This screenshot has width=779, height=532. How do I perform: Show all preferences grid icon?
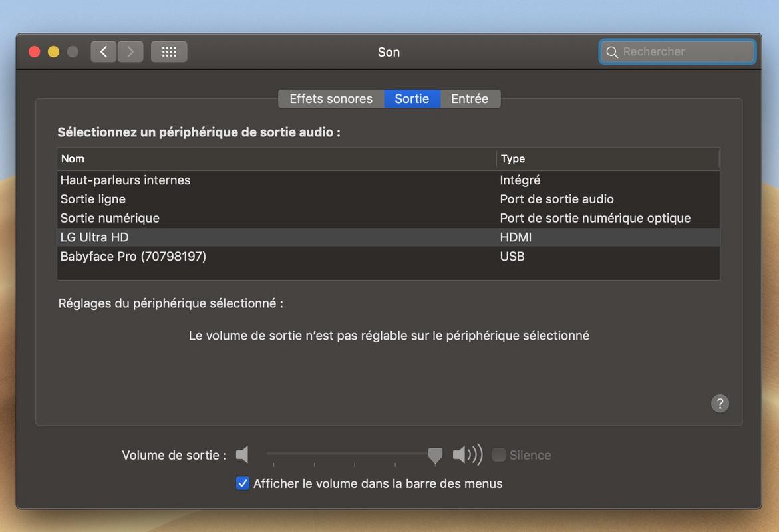coord(169,52)
